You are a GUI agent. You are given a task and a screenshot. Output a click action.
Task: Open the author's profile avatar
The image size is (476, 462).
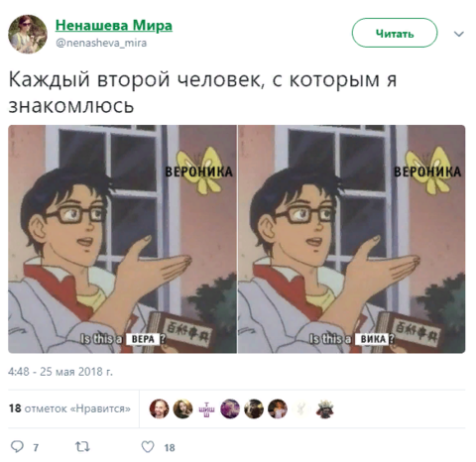click(x=28, y=34)
